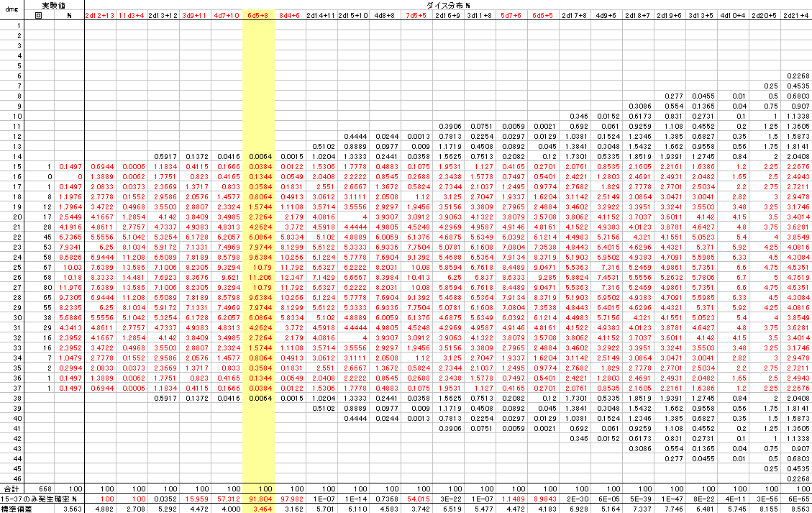This screenshot has height=513, width=812.
Task: Click the 2d12+13 column header
Action: (100, 16)
